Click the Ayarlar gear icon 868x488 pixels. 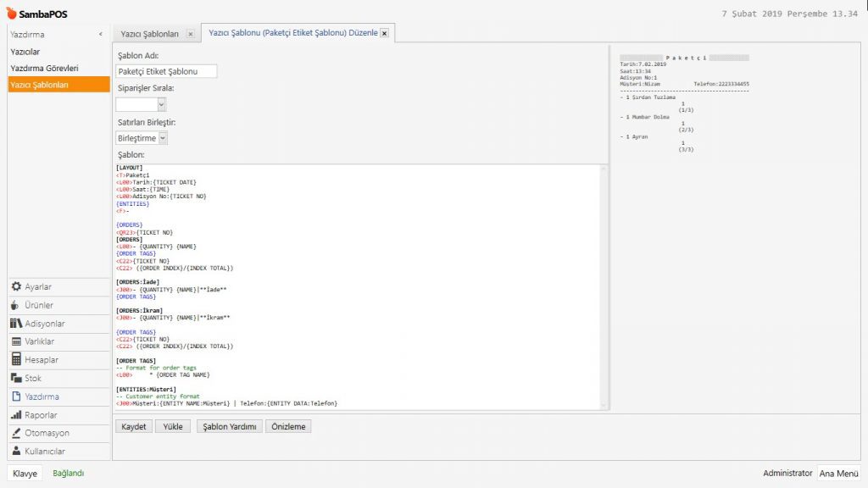click(16, 287)
